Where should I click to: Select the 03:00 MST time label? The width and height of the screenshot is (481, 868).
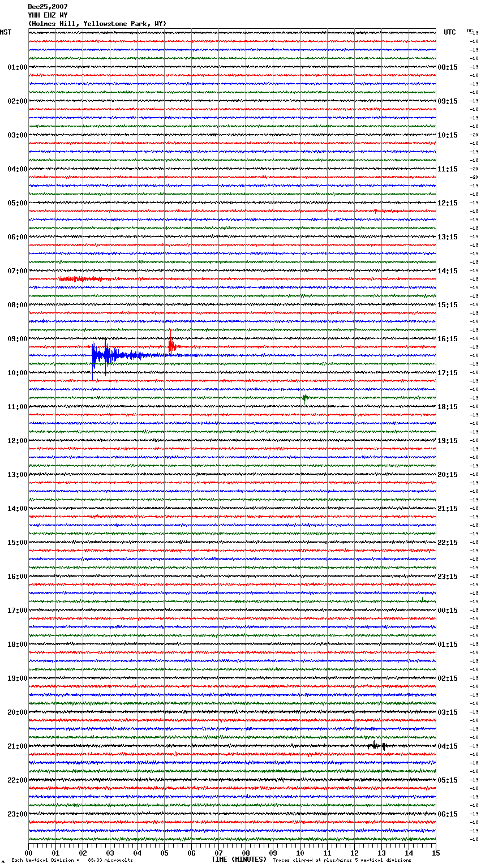tap(17, 135)
